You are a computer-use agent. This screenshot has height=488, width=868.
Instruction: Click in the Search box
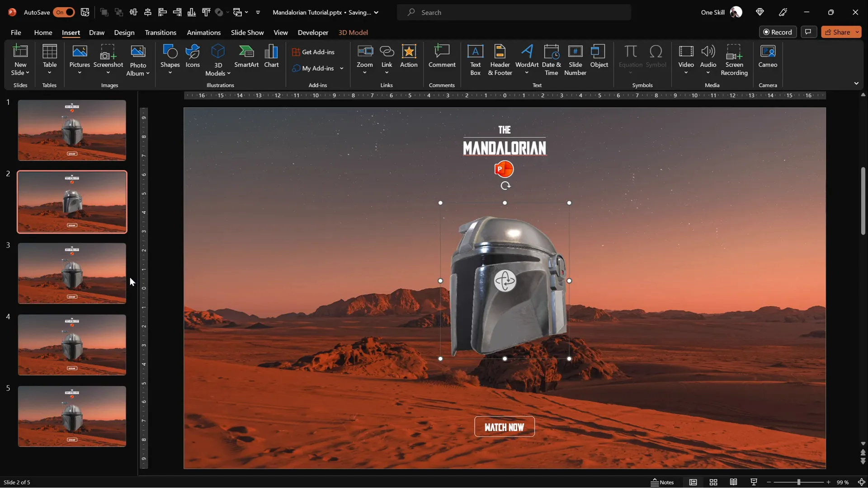(514, 12)
